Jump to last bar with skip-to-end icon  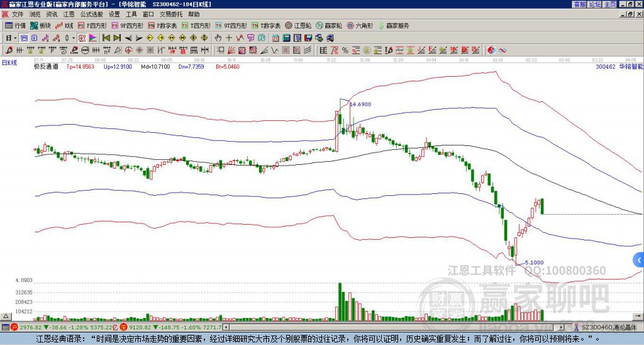(x=117, y=38)
